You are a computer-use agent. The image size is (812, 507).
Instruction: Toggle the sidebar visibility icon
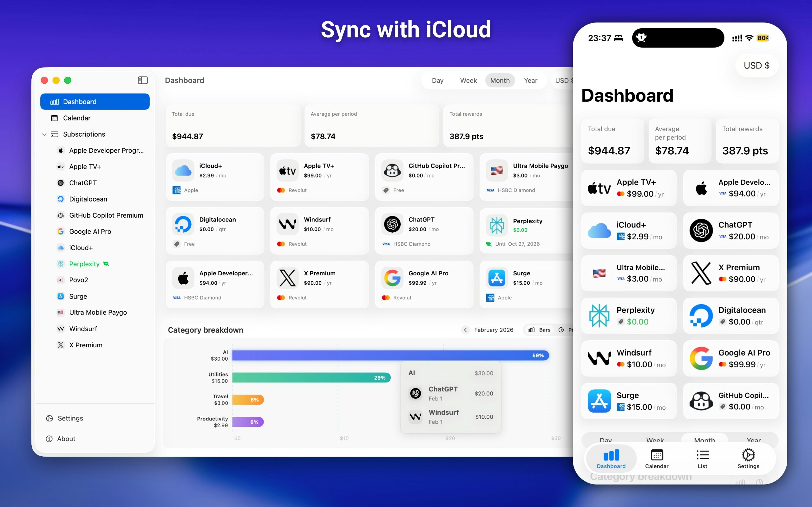point(143,80)
